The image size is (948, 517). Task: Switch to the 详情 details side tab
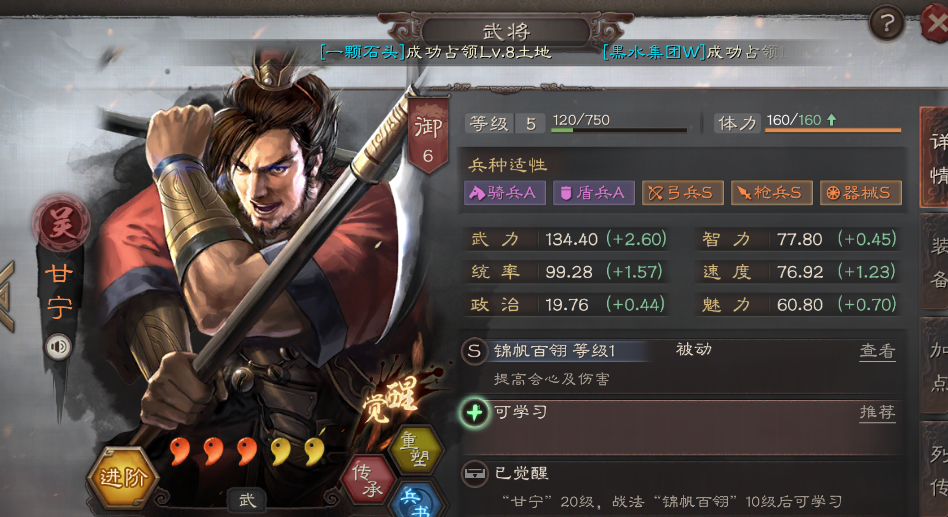pyautogui.click(x=936, y=158)
